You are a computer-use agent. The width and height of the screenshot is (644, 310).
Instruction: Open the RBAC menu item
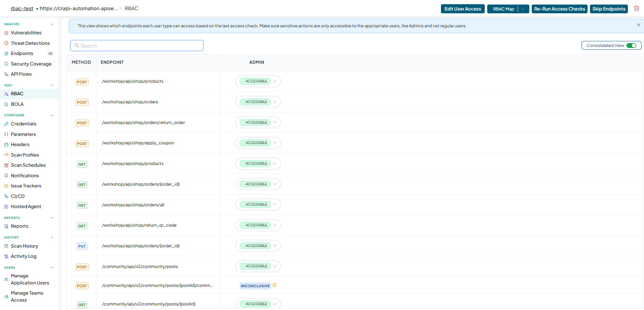(29, 94)
